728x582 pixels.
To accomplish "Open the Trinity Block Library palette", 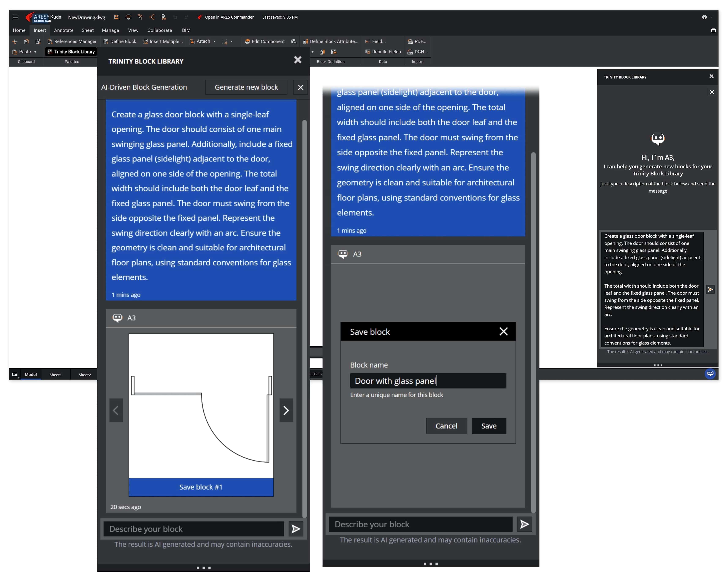I will 71,52.
